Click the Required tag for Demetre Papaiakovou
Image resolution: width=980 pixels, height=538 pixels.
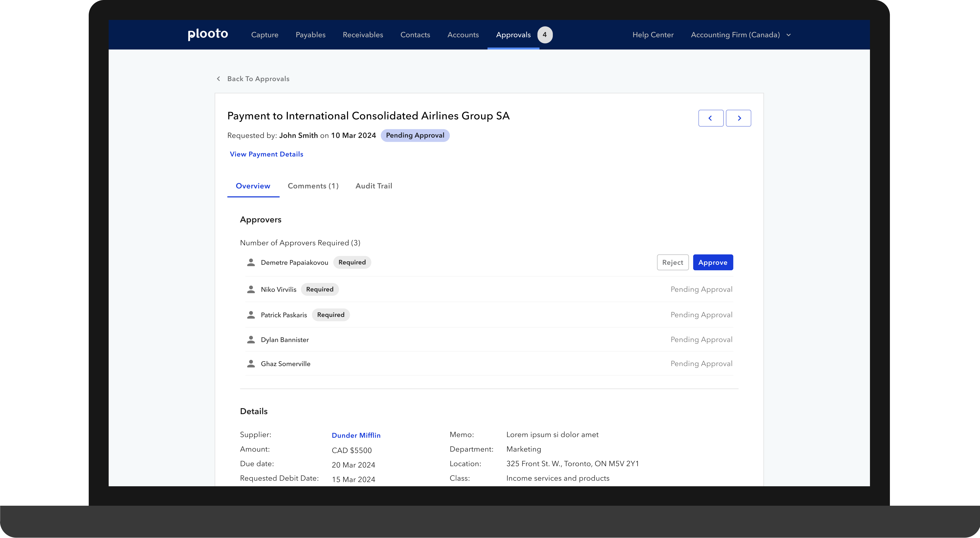pos(352,262)
